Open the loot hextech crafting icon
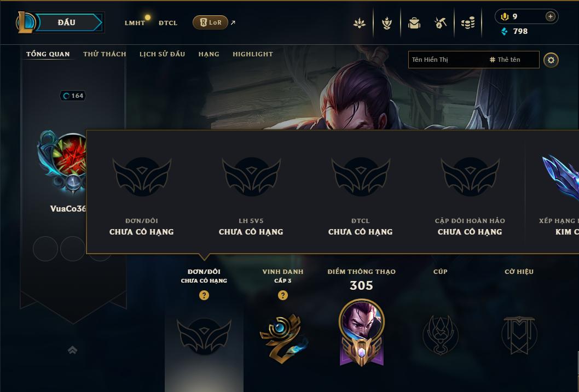The height and width of the screenshot is (392, 579). tap(441, 23)
